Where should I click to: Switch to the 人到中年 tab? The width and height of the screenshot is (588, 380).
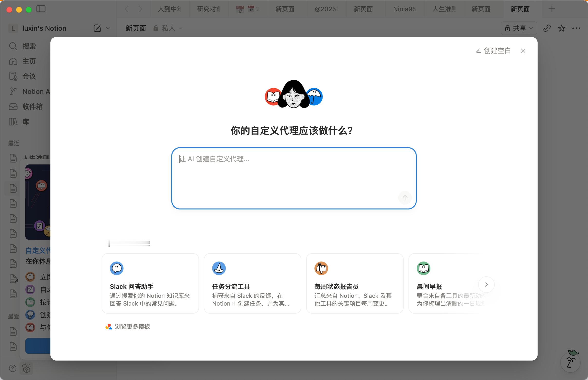(x=170, y=9)
